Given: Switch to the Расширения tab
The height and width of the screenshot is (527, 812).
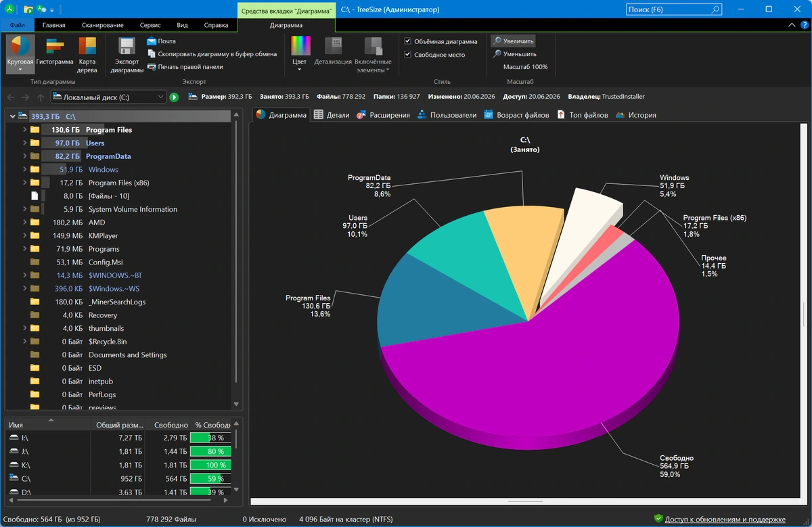Looking at the screenshot, I should tap(382, 115).
